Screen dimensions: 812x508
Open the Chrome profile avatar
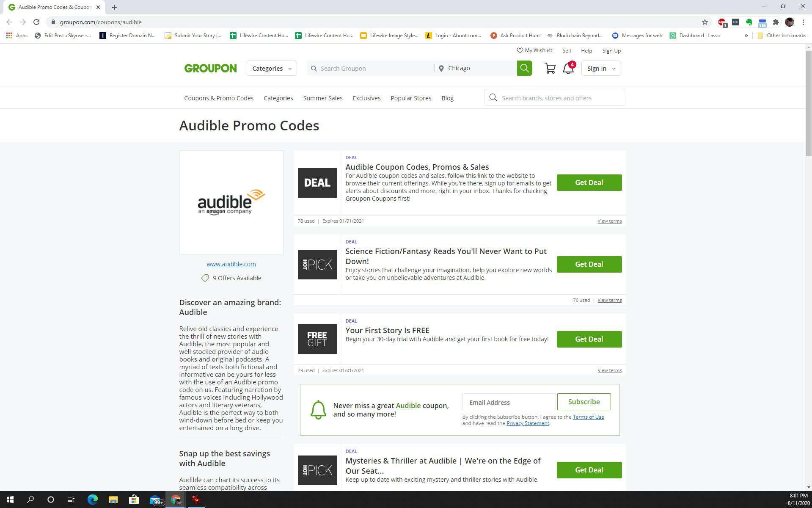789,22
